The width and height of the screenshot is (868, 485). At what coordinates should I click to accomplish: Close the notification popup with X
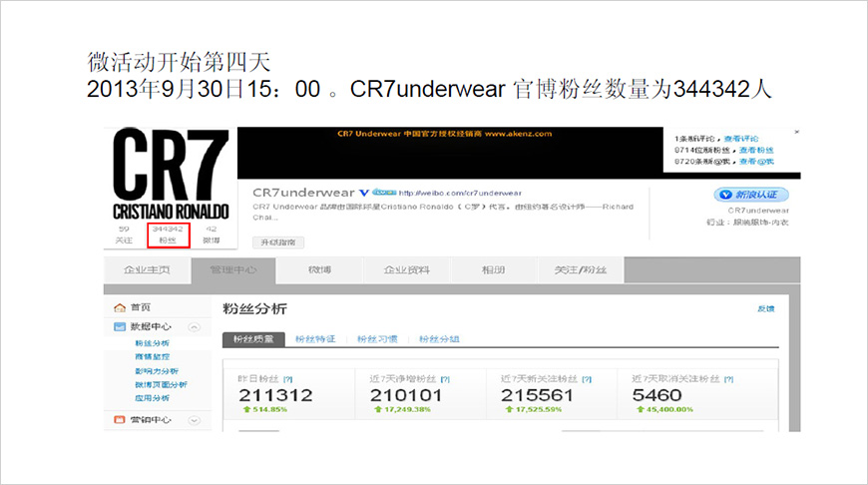(x=796, y=132)
